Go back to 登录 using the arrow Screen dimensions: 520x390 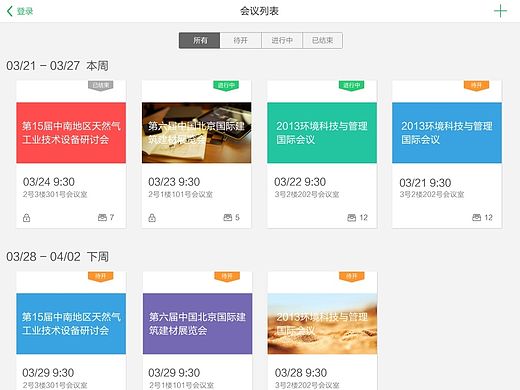tap(10, 11)
